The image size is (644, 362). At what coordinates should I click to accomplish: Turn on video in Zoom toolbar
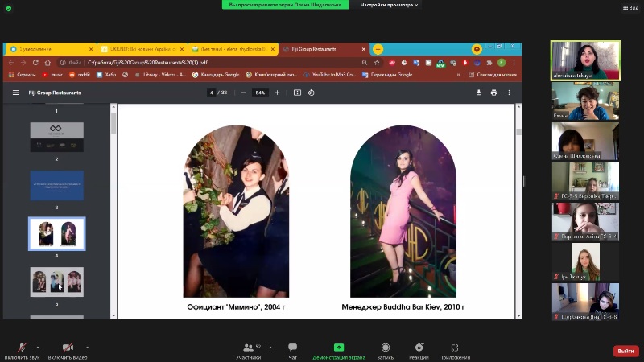pos(68,351)
